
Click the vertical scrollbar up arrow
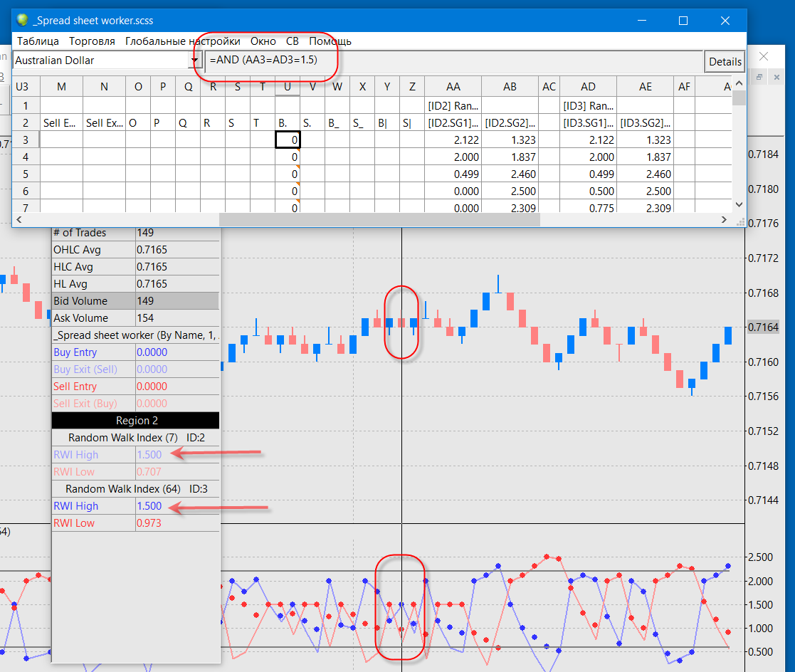(739, 83)
